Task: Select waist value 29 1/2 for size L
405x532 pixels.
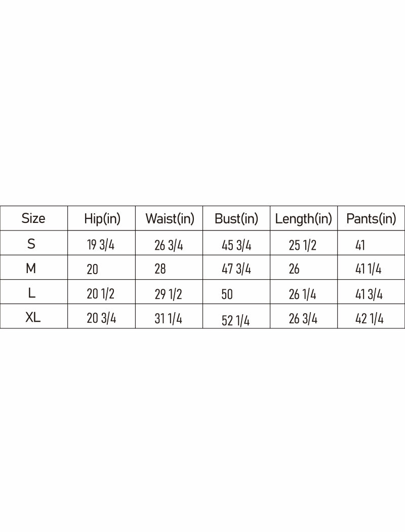Action: 168,294
